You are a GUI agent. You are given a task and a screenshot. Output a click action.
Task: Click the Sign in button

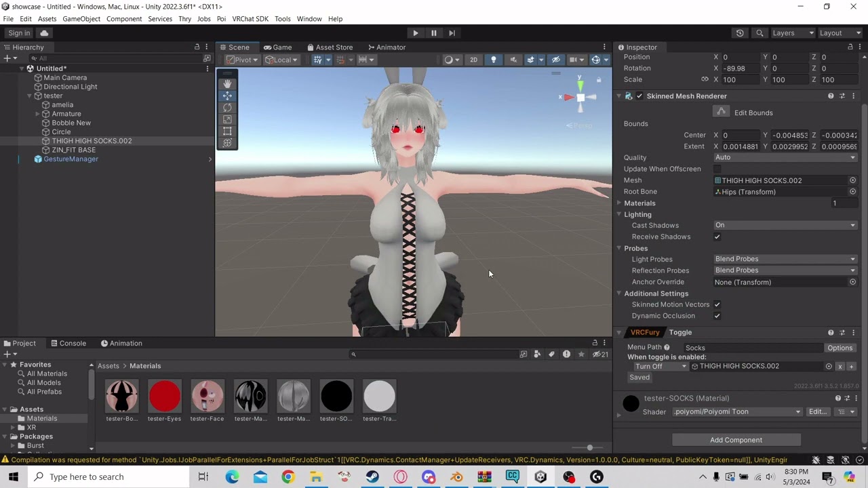click(x=19, y=33)
